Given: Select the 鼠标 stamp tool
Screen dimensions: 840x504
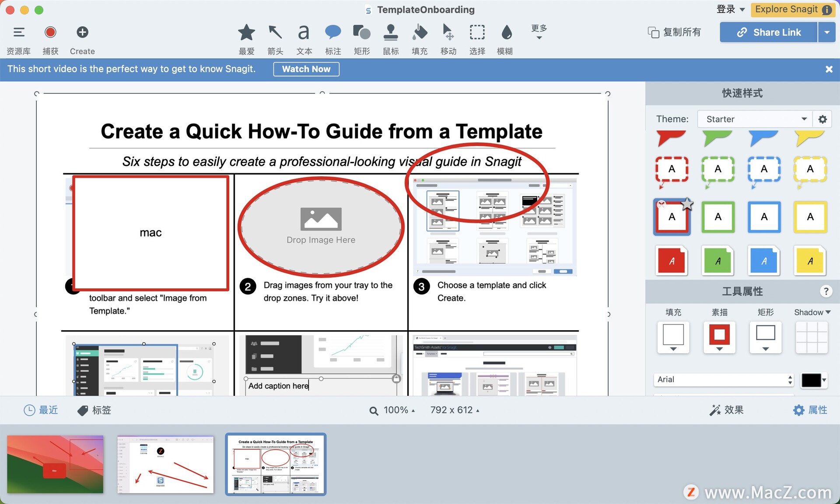Looking at the screenshot, I should 391,32.
